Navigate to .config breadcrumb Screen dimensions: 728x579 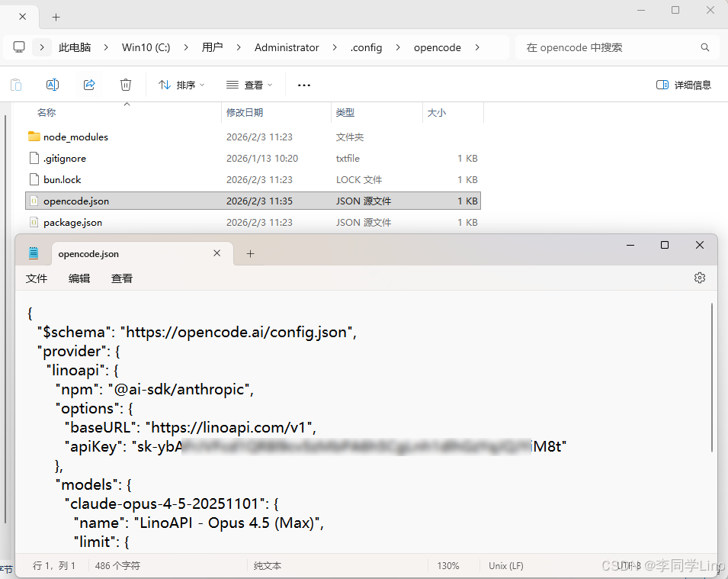pos(366,47)
